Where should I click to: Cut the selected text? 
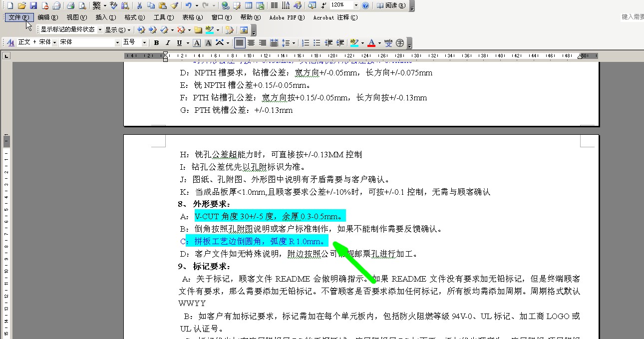coord(139,5)
